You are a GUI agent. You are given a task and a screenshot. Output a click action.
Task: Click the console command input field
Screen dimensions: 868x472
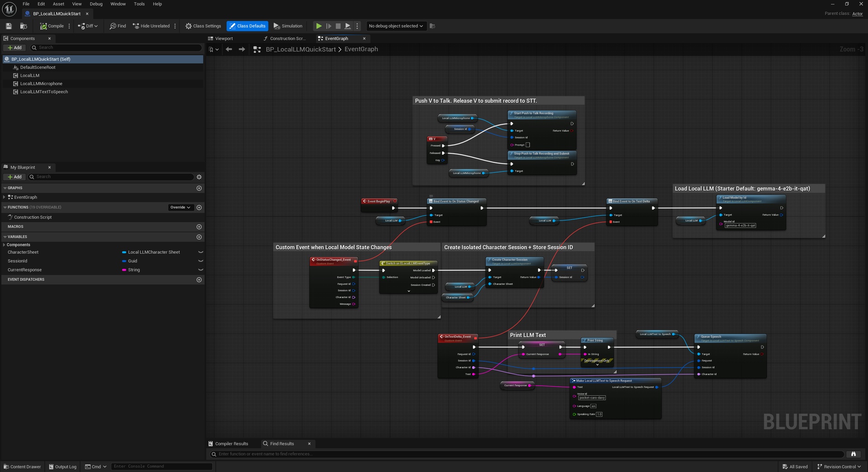(161, 467)
